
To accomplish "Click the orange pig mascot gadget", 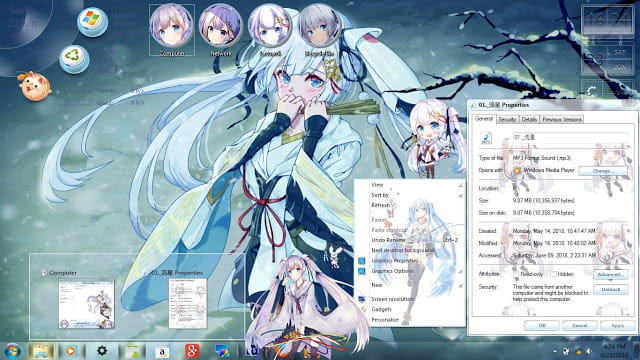I will 35,86.
